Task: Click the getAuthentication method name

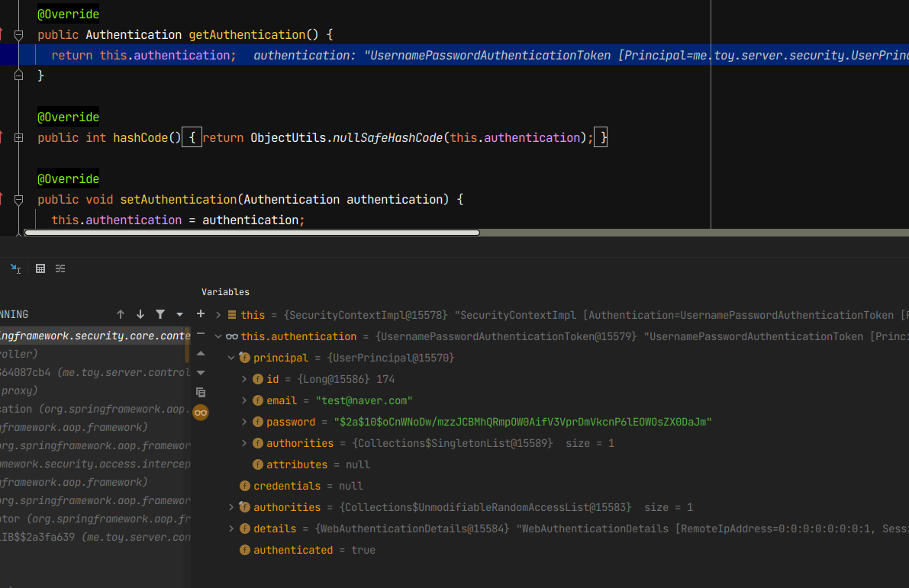Action: pos(247,35)
